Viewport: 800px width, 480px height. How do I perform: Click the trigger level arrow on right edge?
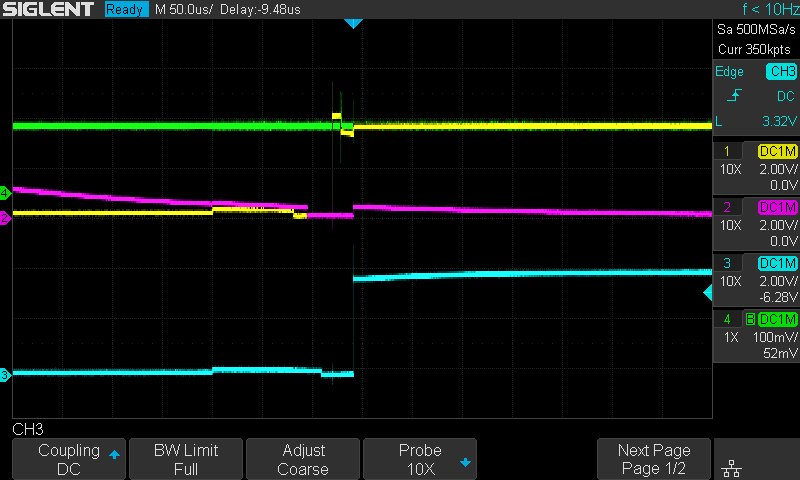707,293
